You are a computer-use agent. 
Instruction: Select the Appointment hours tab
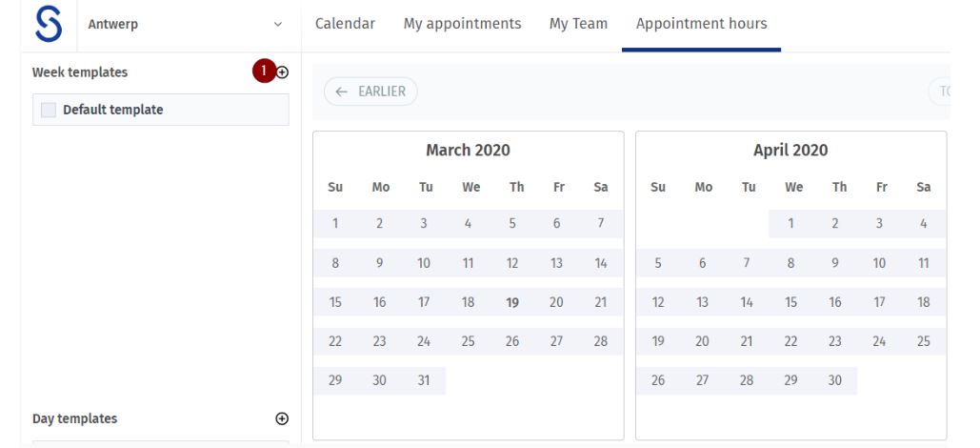click(701, 24)
